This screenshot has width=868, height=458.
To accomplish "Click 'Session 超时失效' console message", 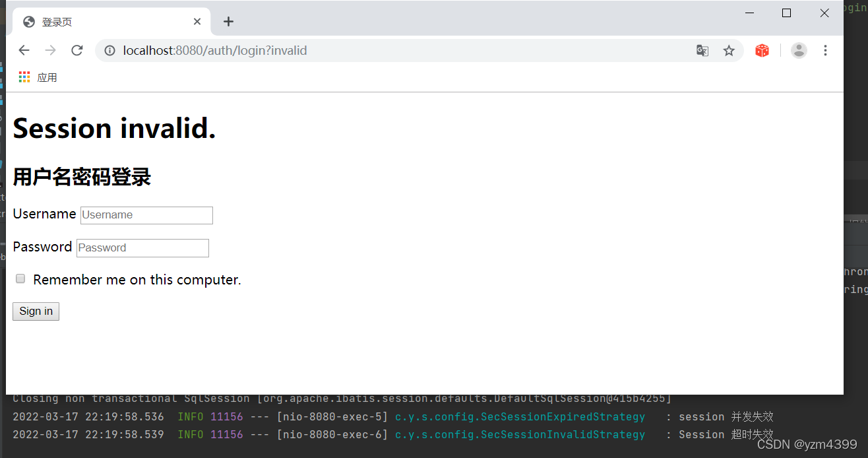I will point(726,435).
